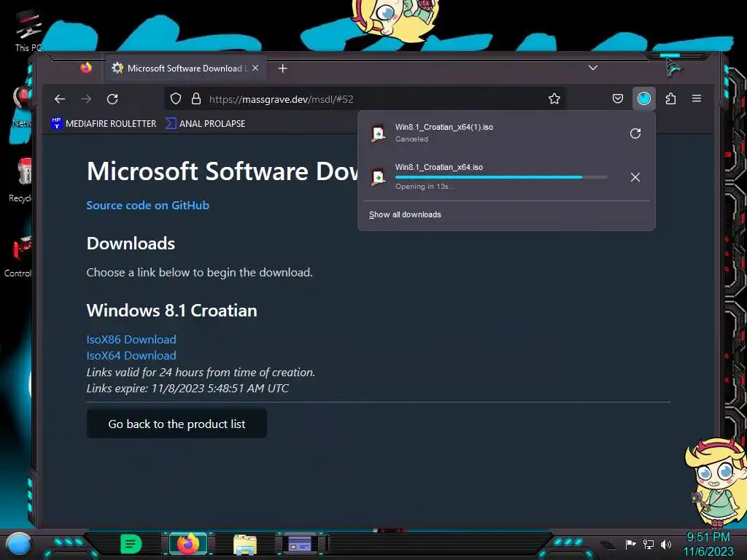Close the Microsoft Software Download tab
747x560 pixels.
pos(256,68)
